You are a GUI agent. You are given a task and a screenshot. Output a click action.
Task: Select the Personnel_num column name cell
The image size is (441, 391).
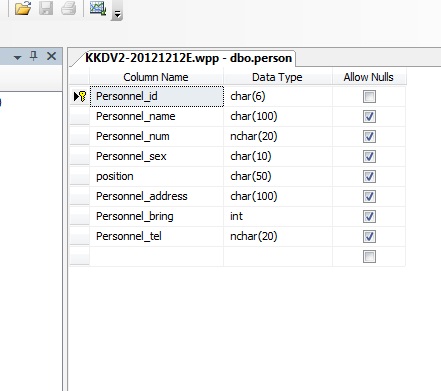pyautogui.click(x=157, y=137)
